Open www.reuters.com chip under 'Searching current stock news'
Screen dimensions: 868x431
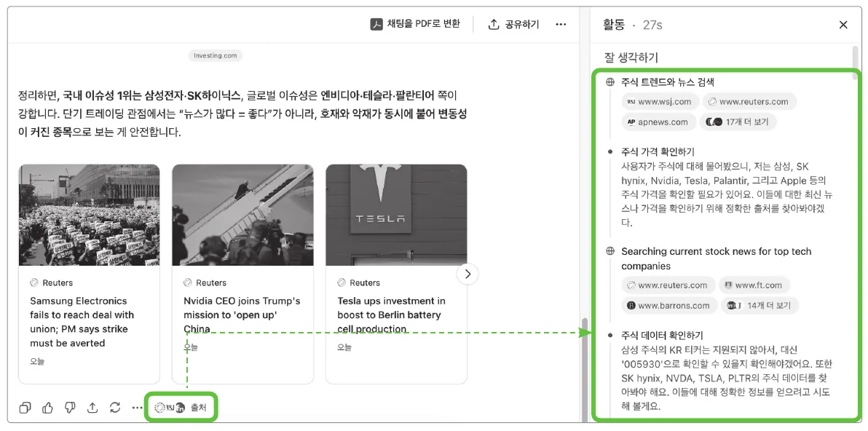click(x=668, y=285)
